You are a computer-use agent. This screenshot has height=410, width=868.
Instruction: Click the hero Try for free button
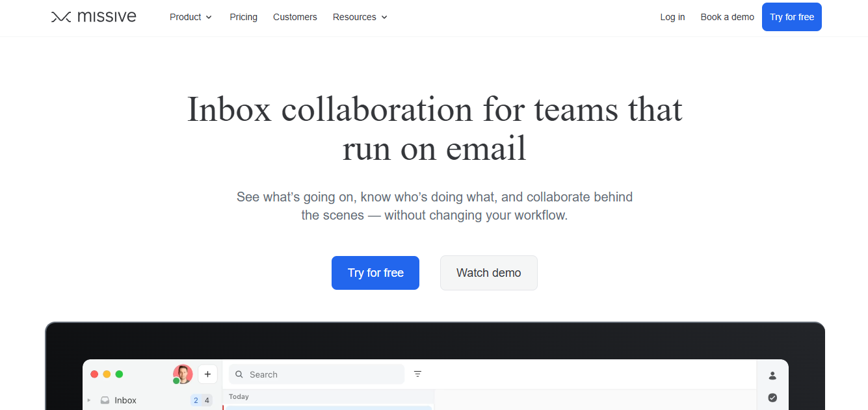pos(375,273)
